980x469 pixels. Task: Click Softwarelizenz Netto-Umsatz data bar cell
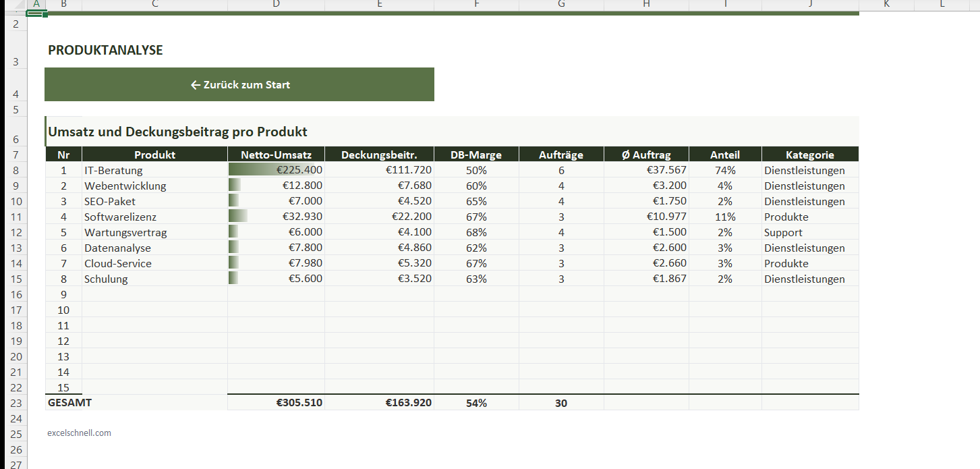[276, 217]
